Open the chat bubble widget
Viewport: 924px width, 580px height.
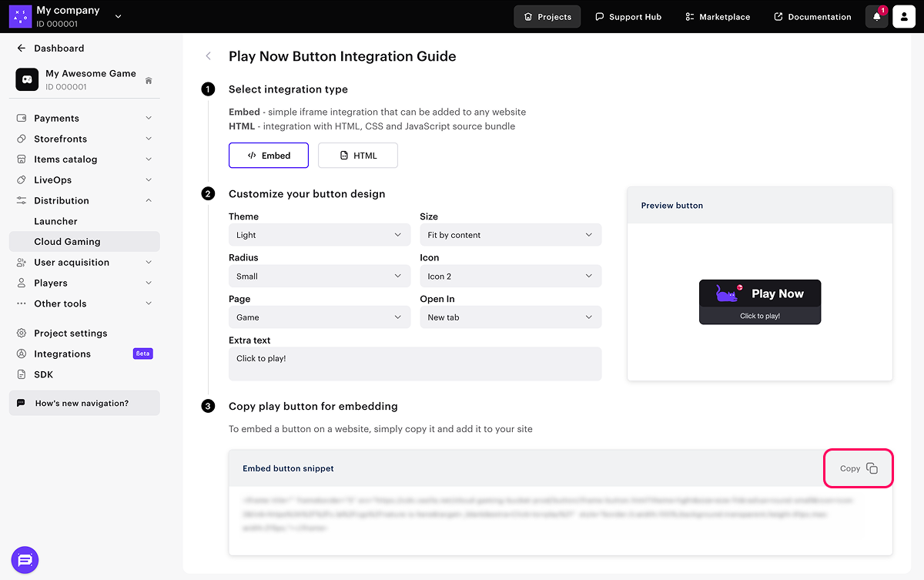point(25,560)
